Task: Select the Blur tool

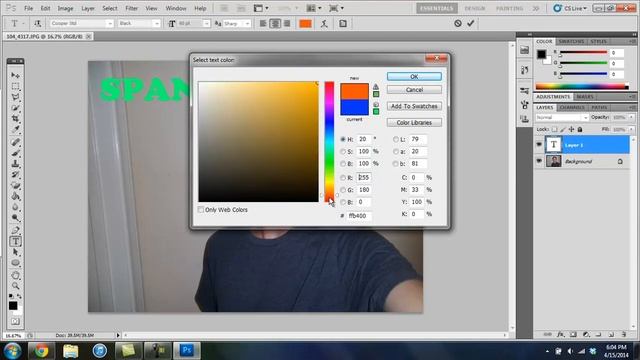Action: pyautogui.click(x=15, y=207)
